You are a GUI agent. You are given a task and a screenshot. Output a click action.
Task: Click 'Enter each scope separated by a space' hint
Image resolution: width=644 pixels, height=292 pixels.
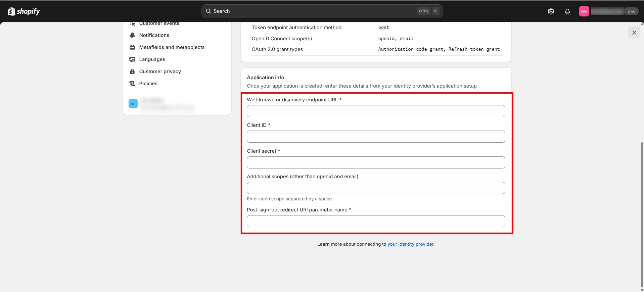pos(289,199)
